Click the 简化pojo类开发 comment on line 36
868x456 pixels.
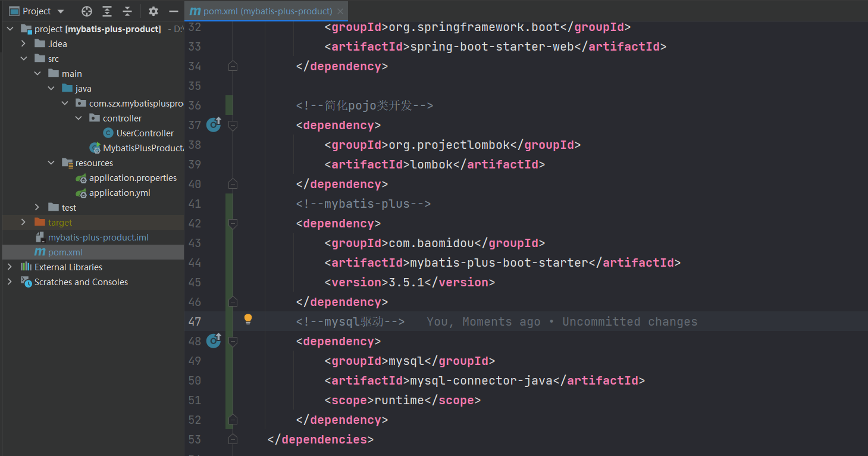coord(365,105)
